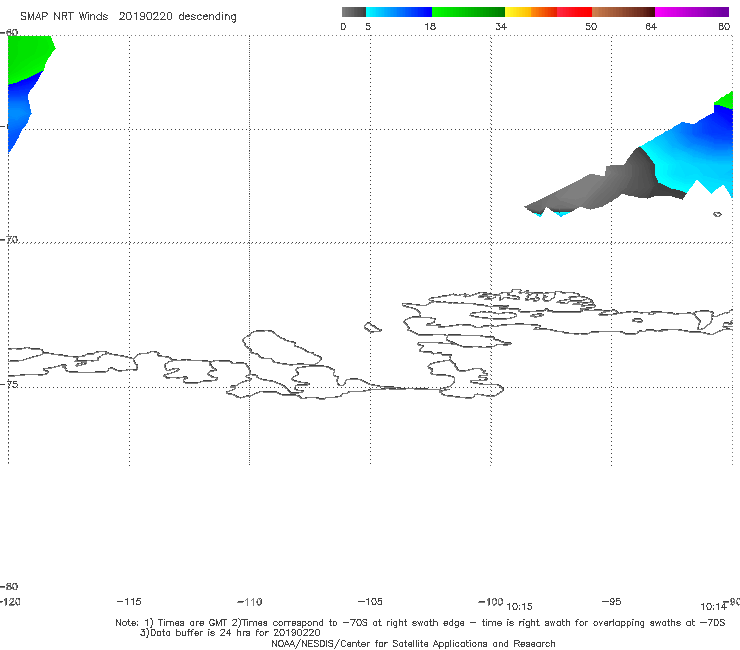Click the blue wind area at the left edge

[19, 111]
